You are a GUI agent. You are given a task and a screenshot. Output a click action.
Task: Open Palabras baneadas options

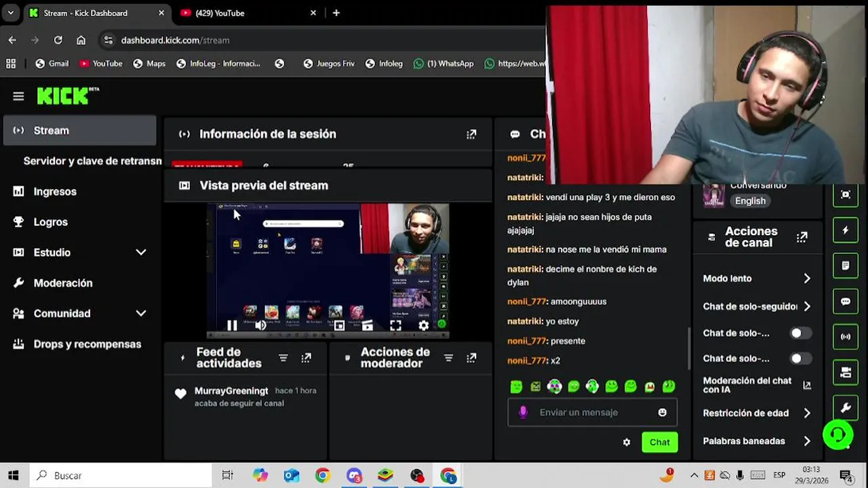(x=757, y=441)
